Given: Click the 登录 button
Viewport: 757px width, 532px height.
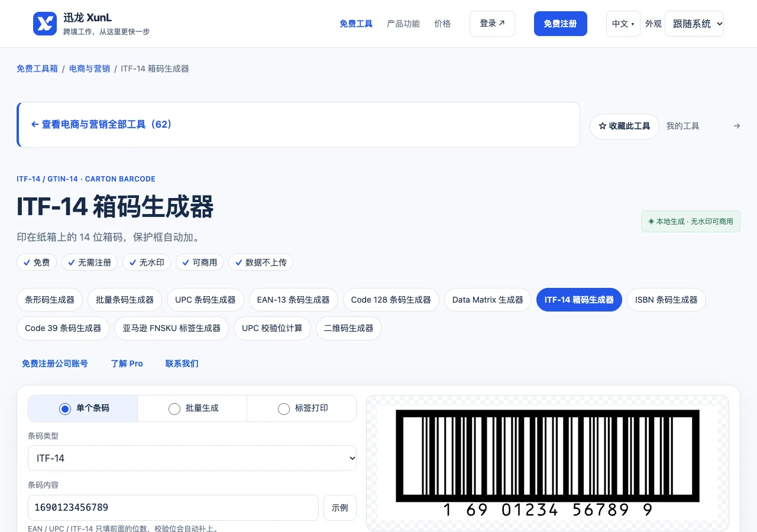Looking at the screenshot, I should [492, 24].
